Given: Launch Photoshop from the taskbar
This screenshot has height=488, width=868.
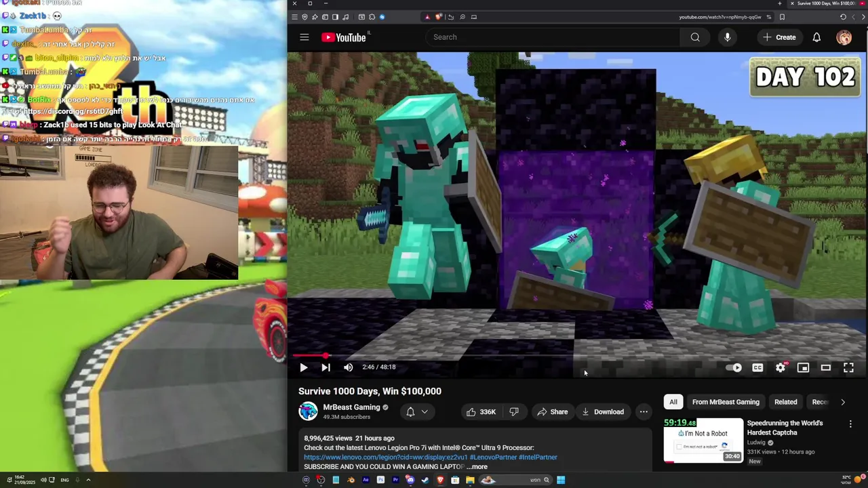Looking at the screenshot, I should coord(380,480).
